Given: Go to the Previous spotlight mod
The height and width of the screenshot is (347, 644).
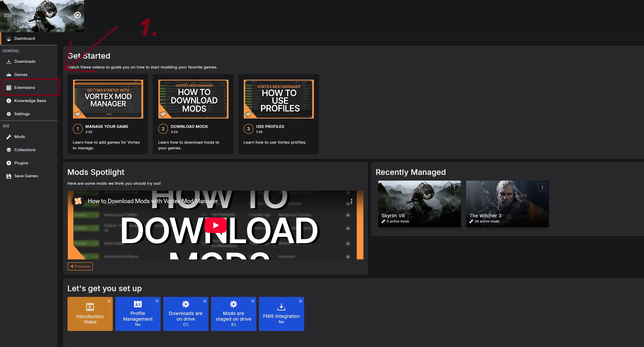Looking at the screenshot, I should [80, 266].
